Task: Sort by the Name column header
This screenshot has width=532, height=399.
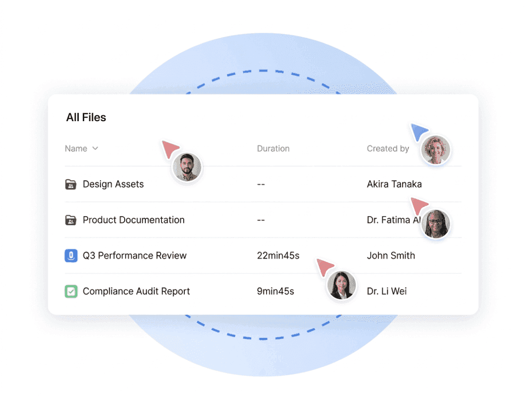Action: [76, 148]
